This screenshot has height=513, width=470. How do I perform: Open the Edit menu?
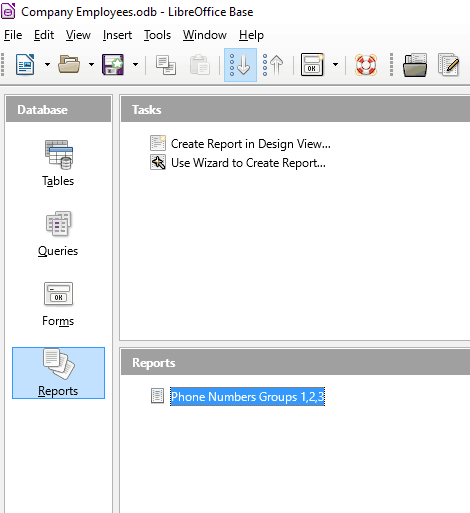point(44,35)
